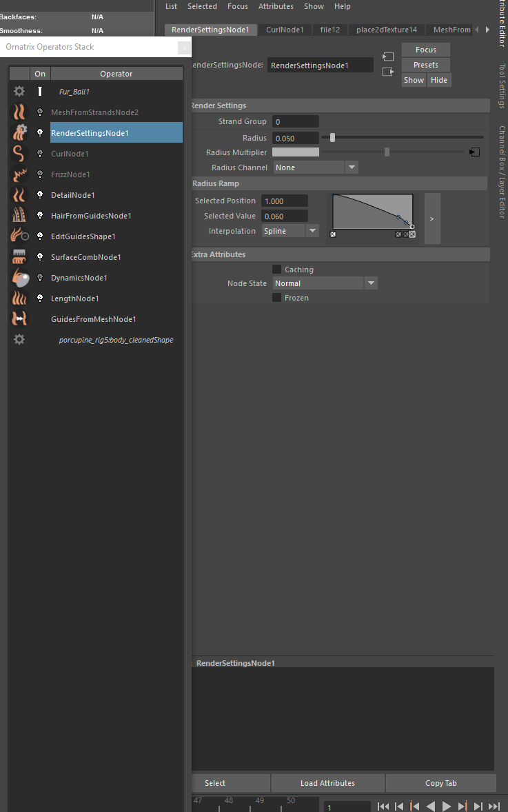Screen dimensions: 508x812
Task: Click the DynamicsNode1 operator icon
Action: tap(19, 278)
